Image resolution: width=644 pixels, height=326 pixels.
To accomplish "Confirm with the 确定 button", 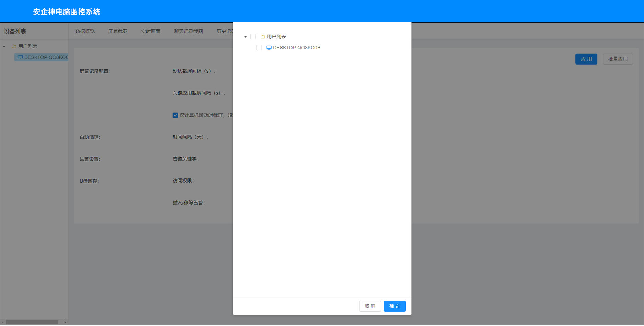I will (x=395, y=306).
